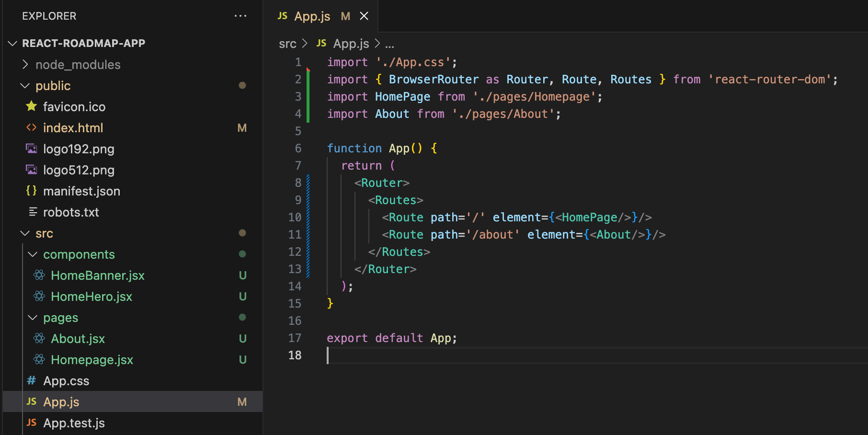Click the App.js breadcrumb item
Image resolution: width=868 pixels, height=435 pixels.
tap(351, 44)
